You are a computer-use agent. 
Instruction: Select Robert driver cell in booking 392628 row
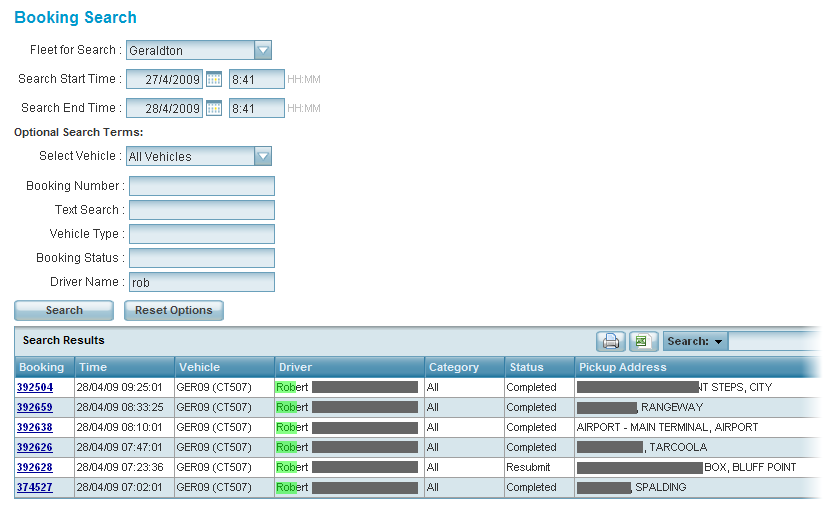pos(350,467)
